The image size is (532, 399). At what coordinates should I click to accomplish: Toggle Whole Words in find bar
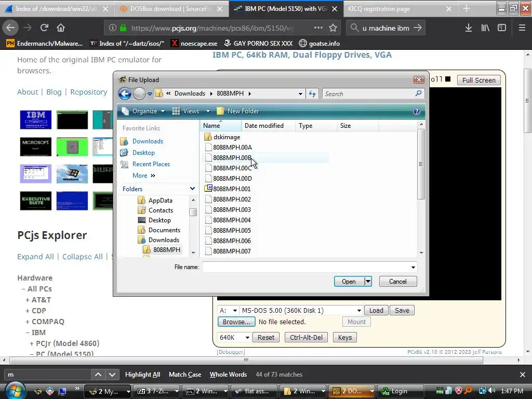point(228,375)
